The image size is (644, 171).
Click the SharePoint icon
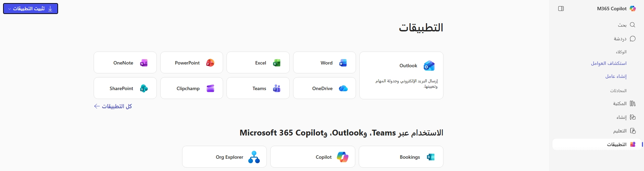point(144,88)
